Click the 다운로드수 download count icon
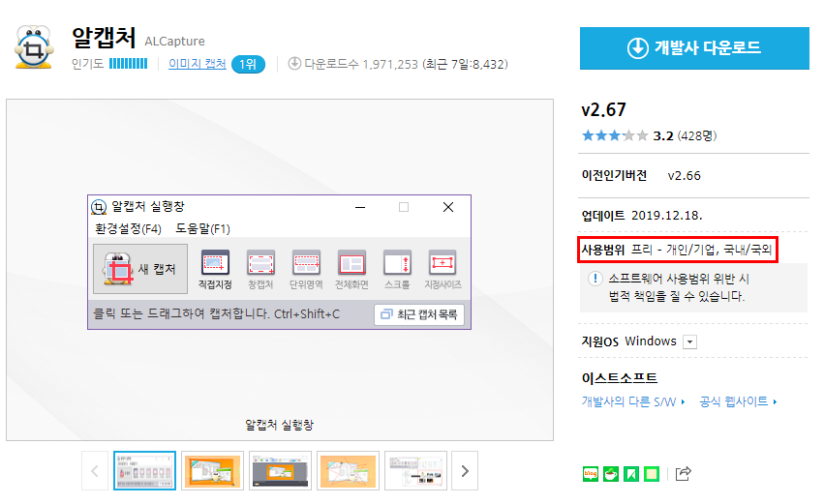824x504 pixels. coord(294,64)
